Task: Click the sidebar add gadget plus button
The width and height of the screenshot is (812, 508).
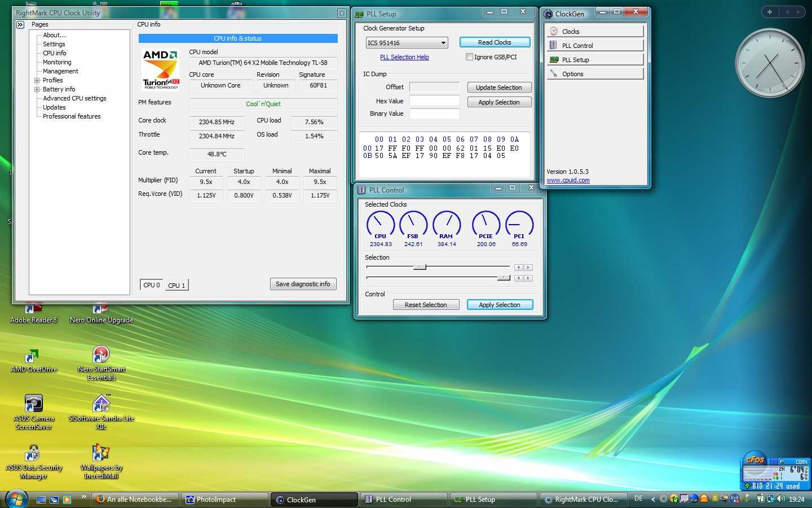Action: point(769,12)
